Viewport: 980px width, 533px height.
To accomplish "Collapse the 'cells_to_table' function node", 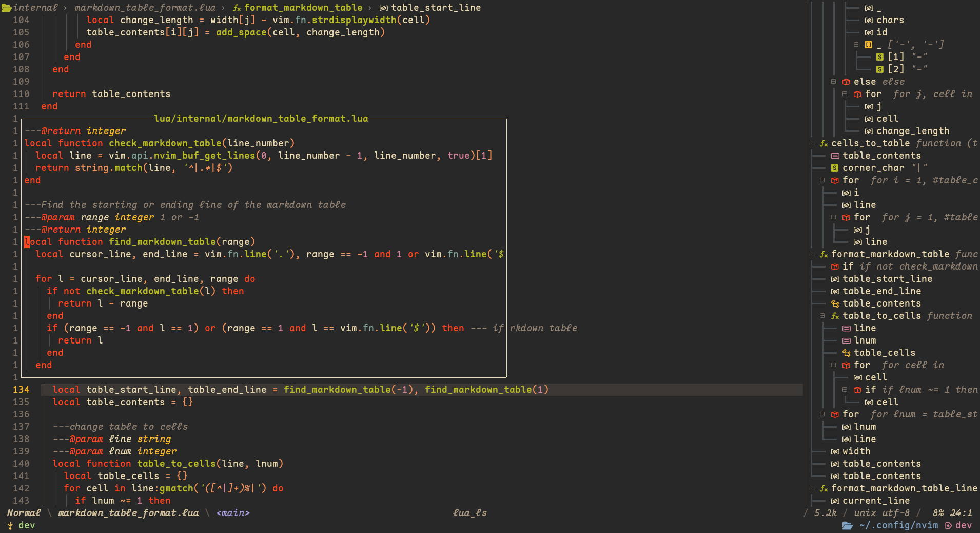I will pyautogui.click(x=811, y=143).
